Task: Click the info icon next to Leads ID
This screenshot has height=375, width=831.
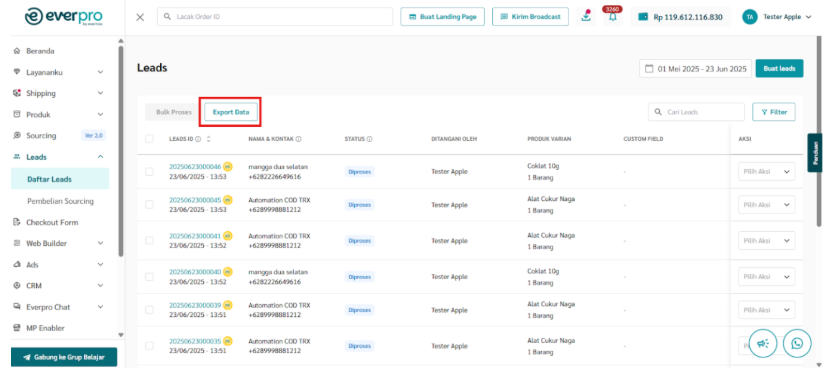Action: (198, 139)
